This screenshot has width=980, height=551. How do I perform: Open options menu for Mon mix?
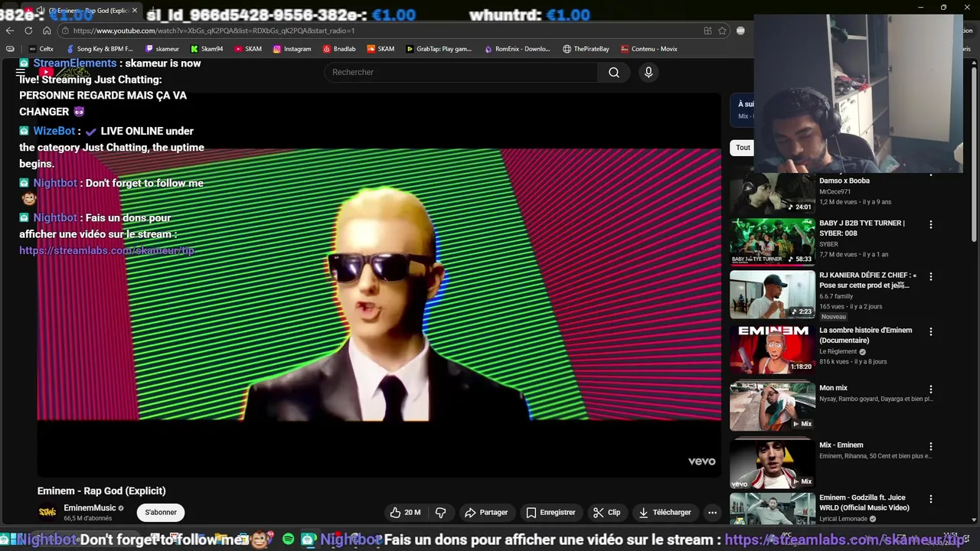[931, 390]
